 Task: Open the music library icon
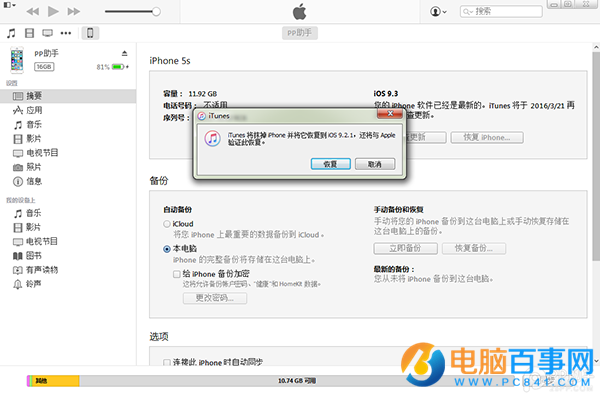(x=11, y=33)
